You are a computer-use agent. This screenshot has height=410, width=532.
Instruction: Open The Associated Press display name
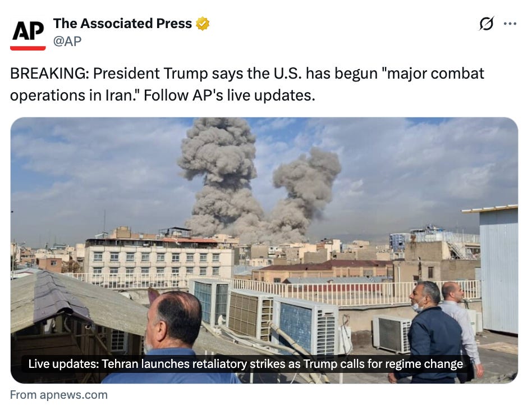pyautogui.click(x=122, y=24)
